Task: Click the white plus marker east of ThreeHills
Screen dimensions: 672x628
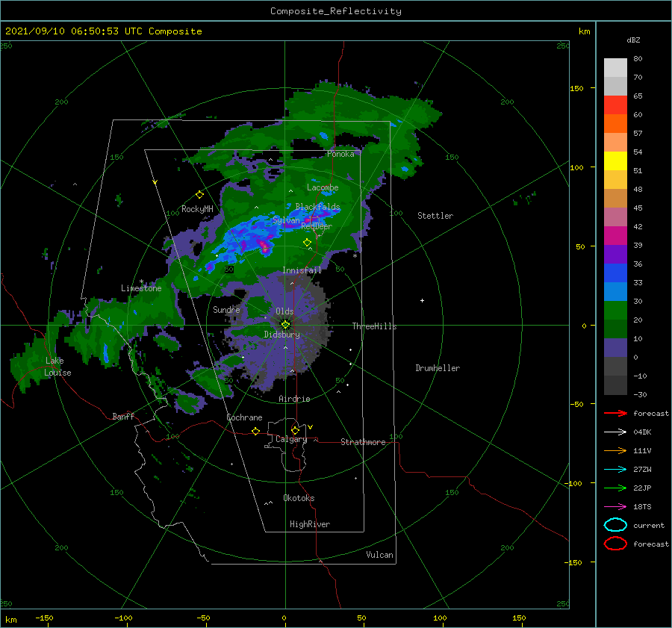Action: (x=422, y=300)
